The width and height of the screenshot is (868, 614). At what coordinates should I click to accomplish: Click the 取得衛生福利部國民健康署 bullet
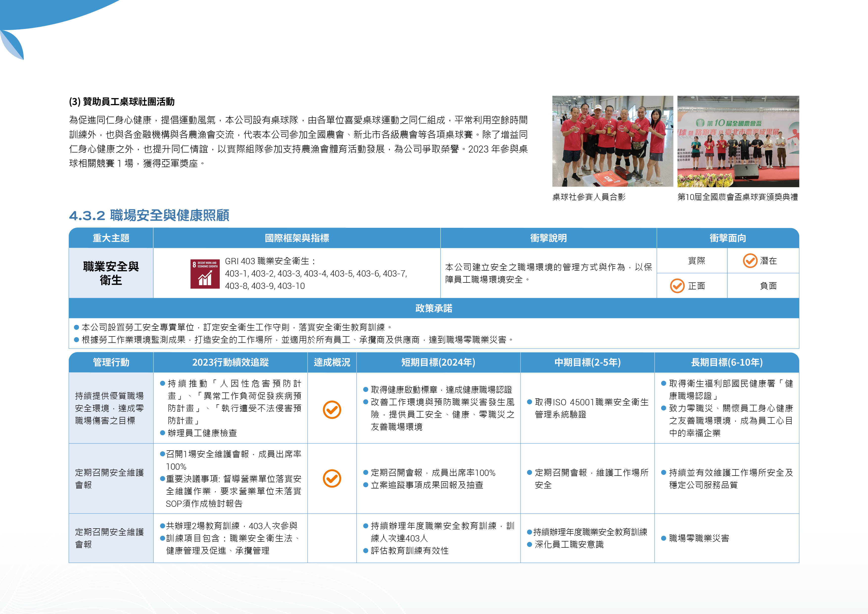pos(727,390)
